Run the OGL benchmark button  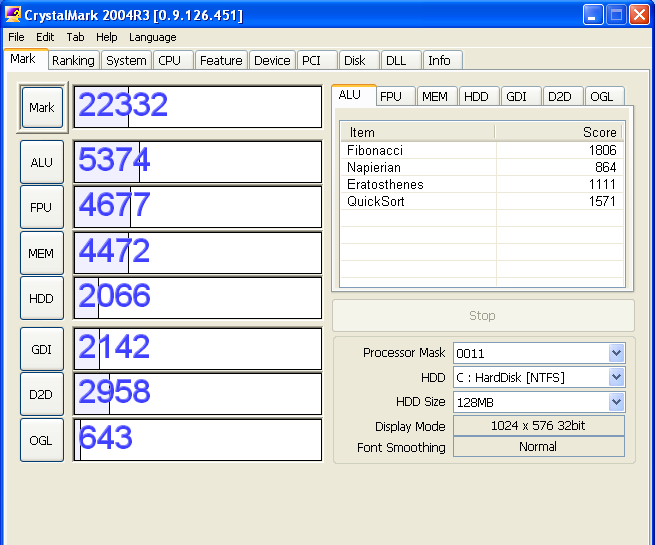pyautogui.click(x=42, y=440)
